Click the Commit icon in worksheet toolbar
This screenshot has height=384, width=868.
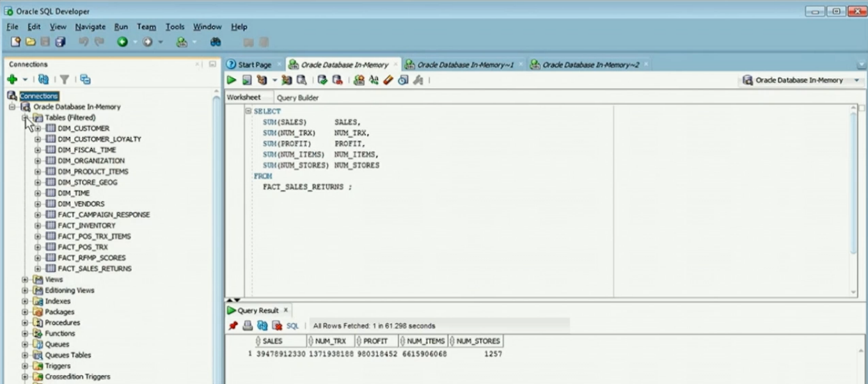[322, 80]
